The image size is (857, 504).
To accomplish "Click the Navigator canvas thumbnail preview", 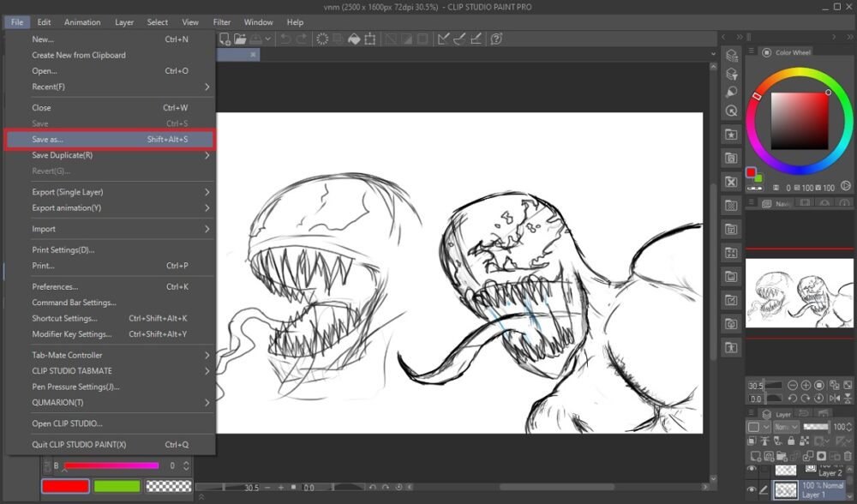I will click(x=800, y=294).
